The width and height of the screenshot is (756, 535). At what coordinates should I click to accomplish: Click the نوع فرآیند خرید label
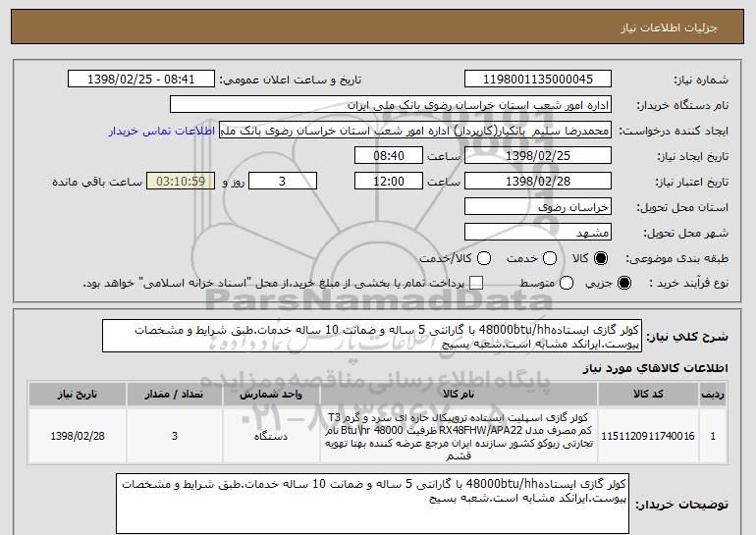tap(688, 283)
